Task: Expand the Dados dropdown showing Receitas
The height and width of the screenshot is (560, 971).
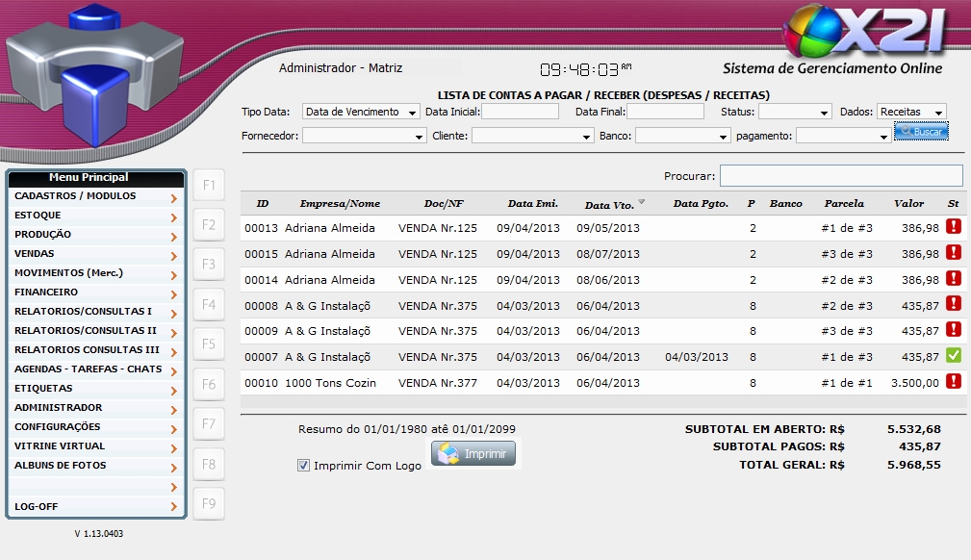Action: click(x=911, y=112)
